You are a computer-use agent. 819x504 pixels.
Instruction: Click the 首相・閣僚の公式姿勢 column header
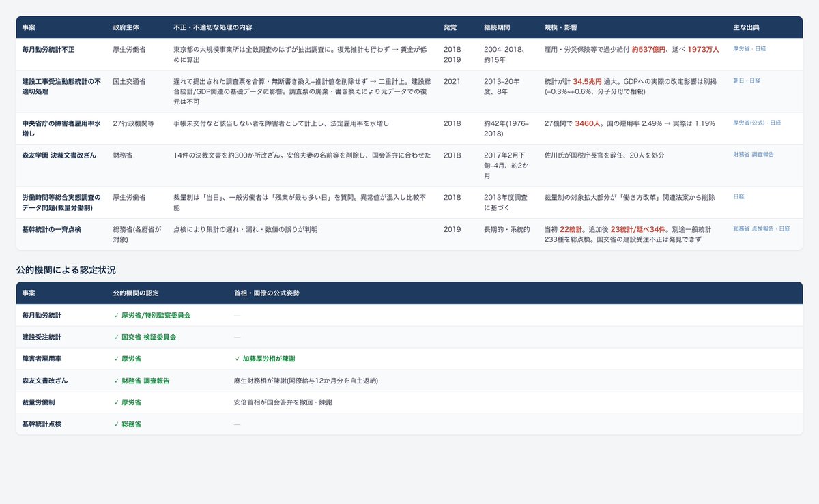[266, 293]
